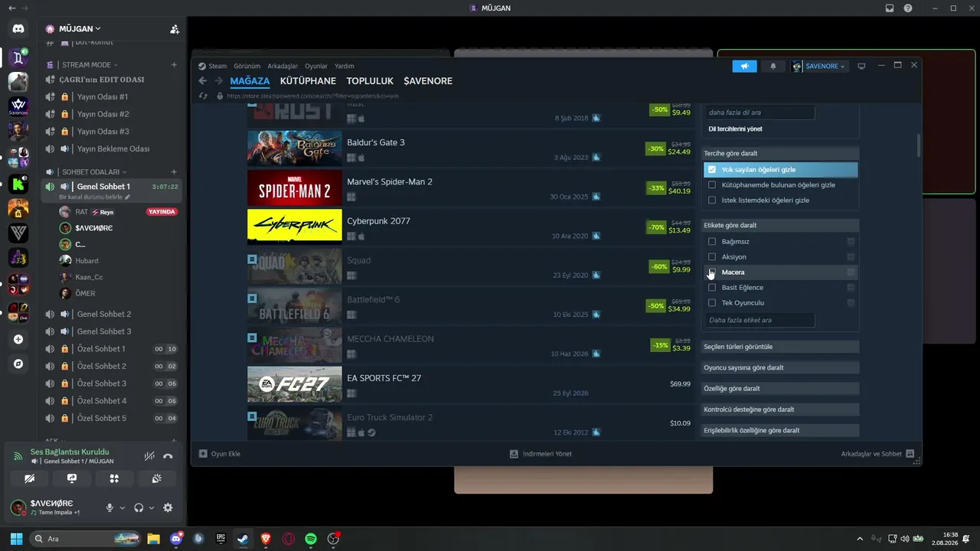
Task: Click Dil tercihlerini yönet link
Action: tap(735, 129)
